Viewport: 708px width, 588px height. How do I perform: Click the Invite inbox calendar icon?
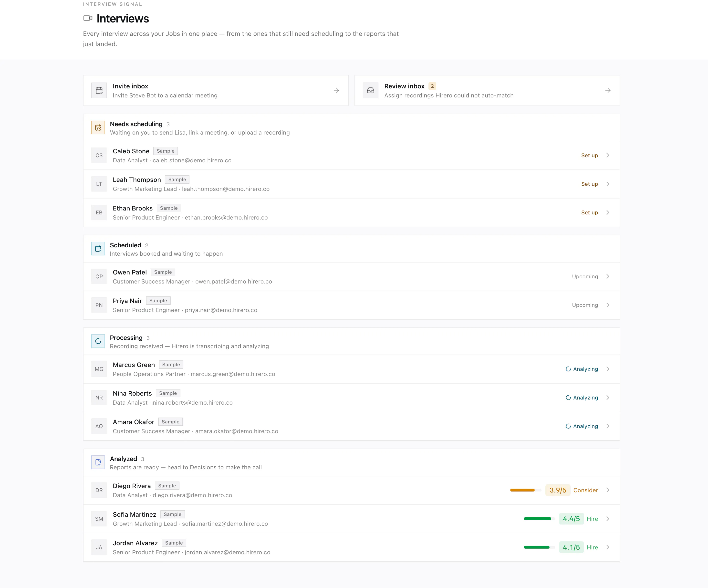[x=99, y=90]
